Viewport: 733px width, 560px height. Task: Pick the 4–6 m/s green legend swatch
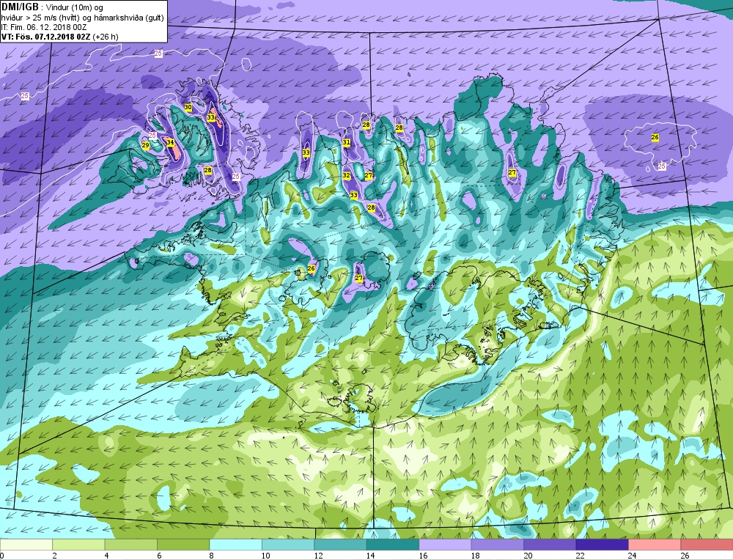click(x=131, y=545)
